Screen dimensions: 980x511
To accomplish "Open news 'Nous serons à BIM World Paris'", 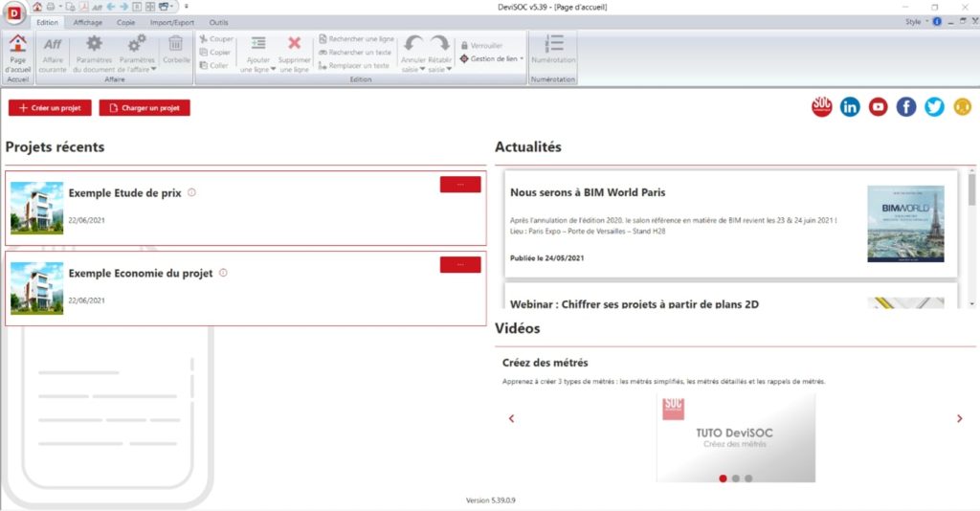I will pyautogui.click(x=588, y=192).
